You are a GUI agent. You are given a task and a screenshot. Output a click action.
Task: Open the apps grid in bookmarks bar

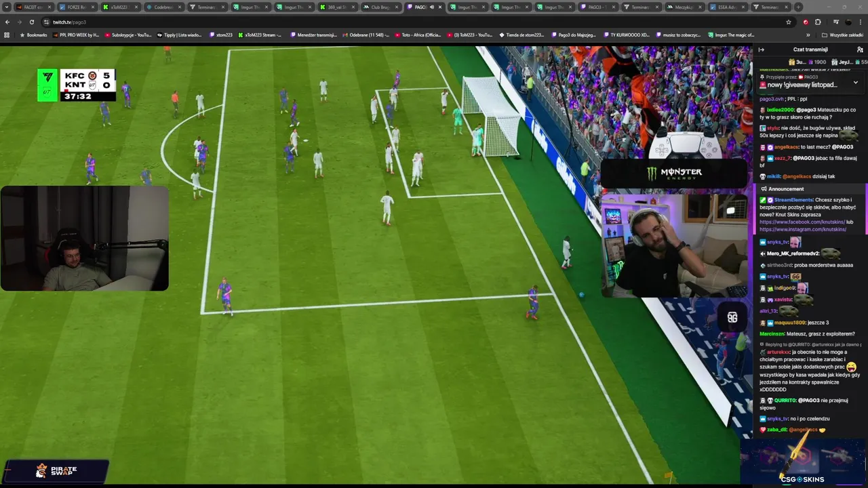[7, 35]
